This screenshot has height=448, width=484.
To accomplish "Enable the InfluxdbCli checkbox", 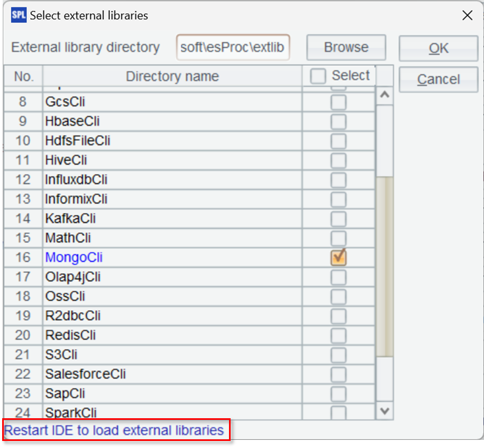I will tap(338, 180).
